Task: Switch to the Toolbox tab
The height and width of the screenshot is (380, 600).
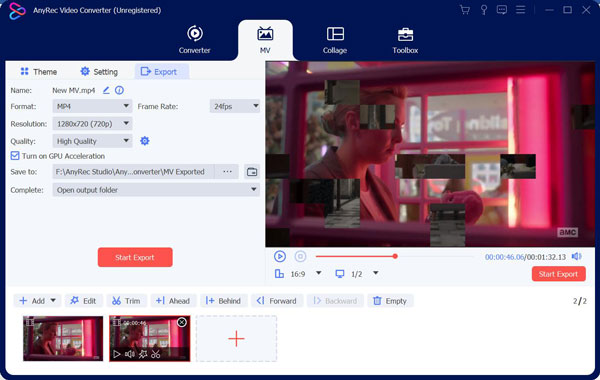Action: tap(405, 40)
